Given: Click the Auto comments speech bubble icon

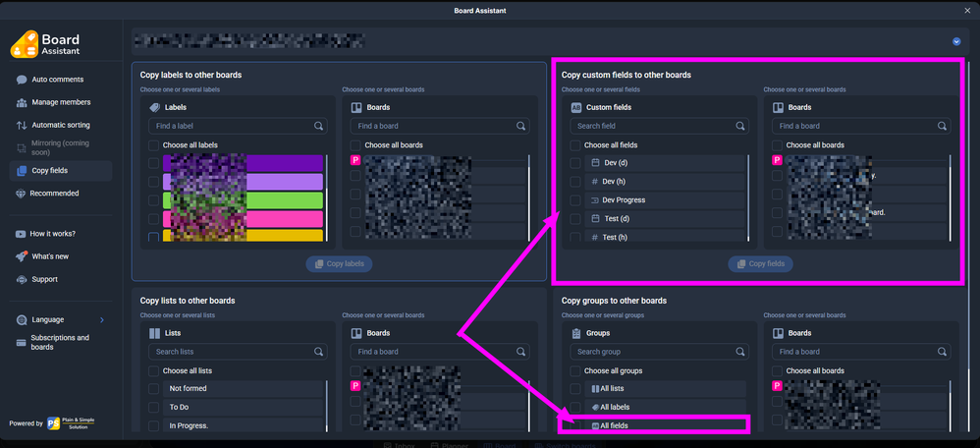Looking at the screenshot, I should click(x=22, y=81).
